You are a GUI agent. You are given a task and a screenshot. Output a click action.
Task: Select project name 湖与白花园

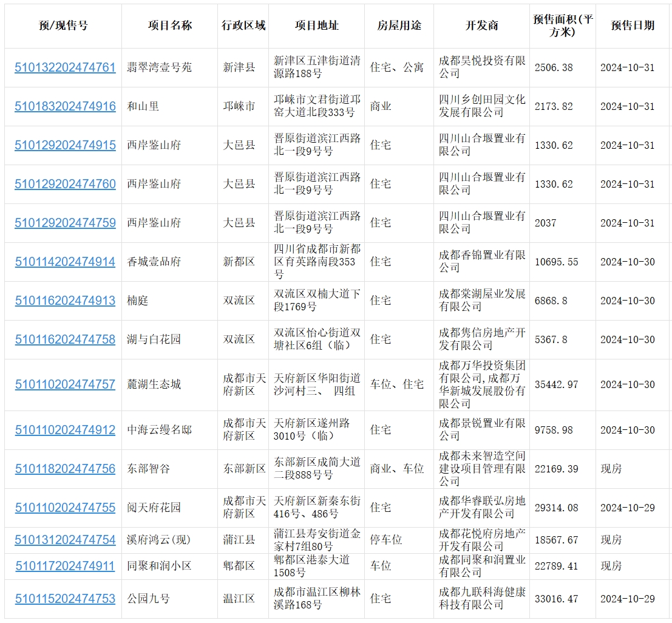coord(154,339)
